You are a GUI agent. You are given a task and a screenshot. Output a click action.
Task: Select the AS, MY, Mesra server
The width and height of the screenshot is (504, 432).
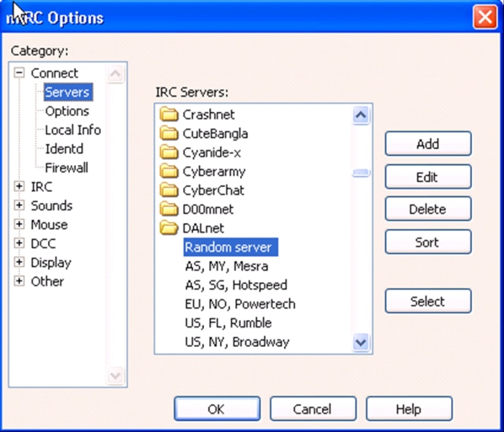[x=226, y=266]
